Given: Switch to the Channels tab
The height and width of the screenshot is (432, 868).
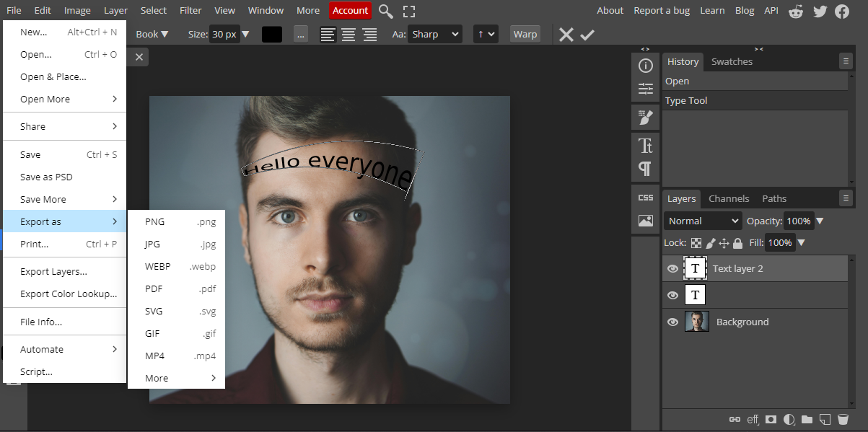Looking at the screenshot, I should coord(729,198).
